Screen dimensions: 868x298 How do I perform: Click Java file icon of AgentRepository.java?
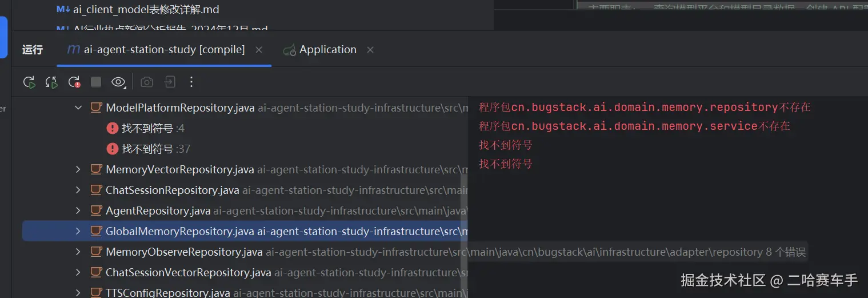(96, 210)
